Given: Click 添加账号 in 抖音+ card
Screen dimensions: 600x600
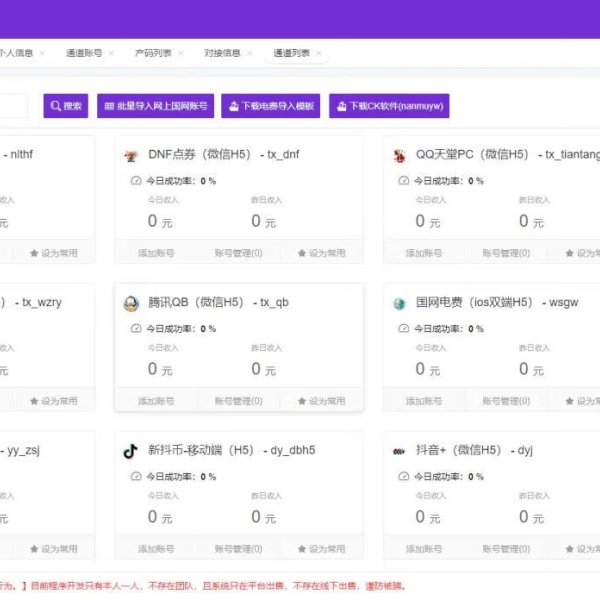Looking at the screenshot, I should point(424,549).
